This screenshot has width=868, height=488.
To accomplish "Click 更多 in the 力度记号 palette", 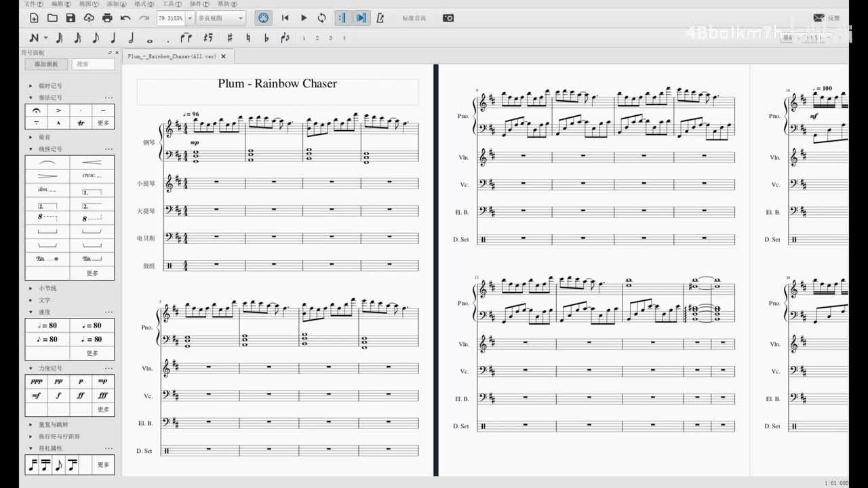I will pyautogui.click(x=103, y=409).
